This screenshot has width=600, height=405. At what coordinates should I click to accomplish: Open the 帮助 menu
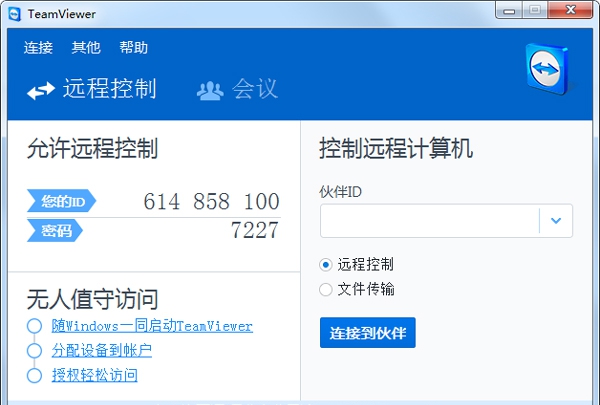tap(134, 48)
